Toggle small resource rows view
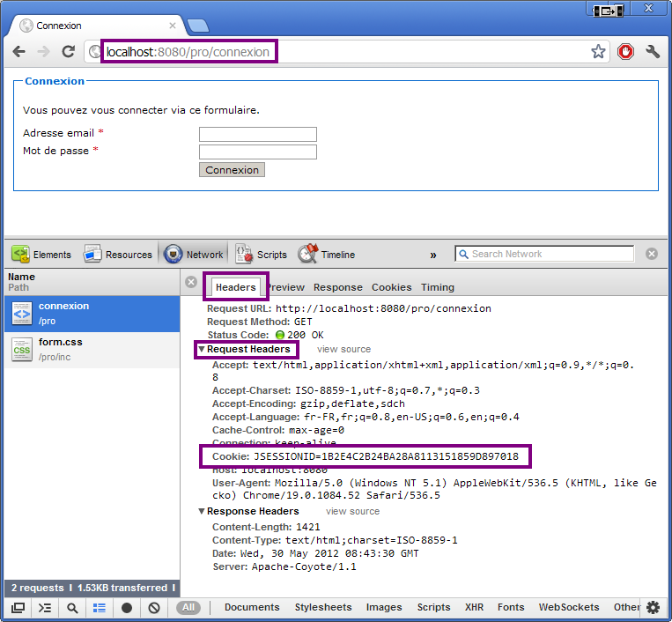The width and height of the screenshot is (672, 622). point(100,608)
